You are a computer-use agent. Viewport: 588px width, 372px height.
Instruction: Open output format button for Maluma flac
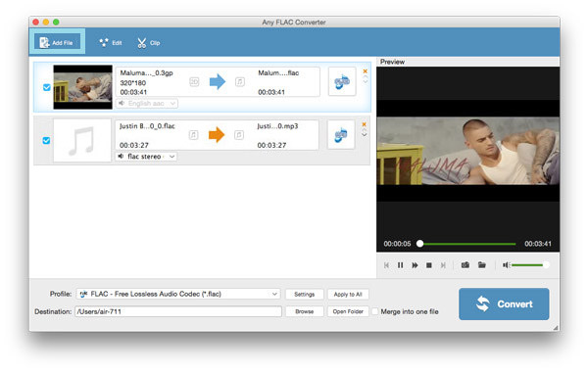(342, 81)
